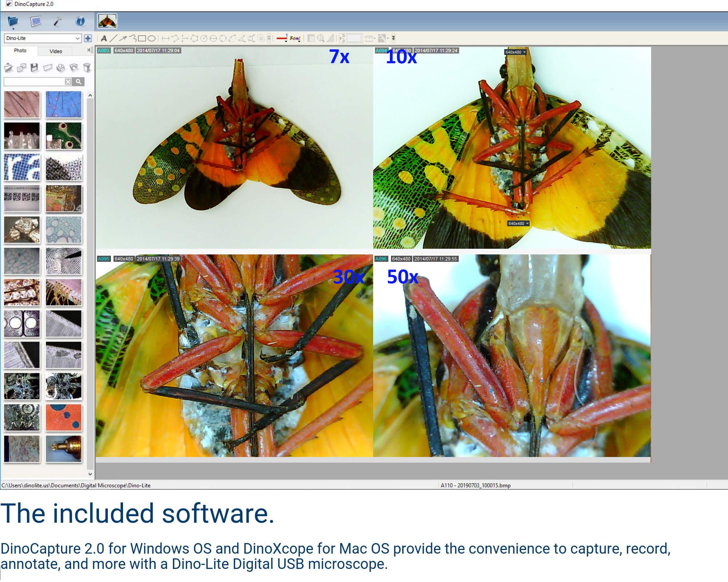Select the Photo tab
728x582 pixels.
click(x=20, y=51)
